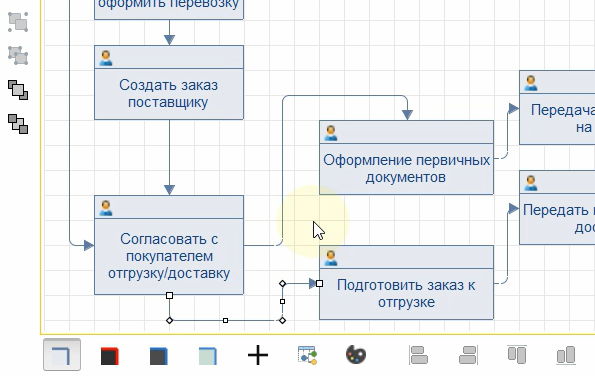Pick the light green fill icon
This screenshot has width=595, height=379.
point(208,356)
